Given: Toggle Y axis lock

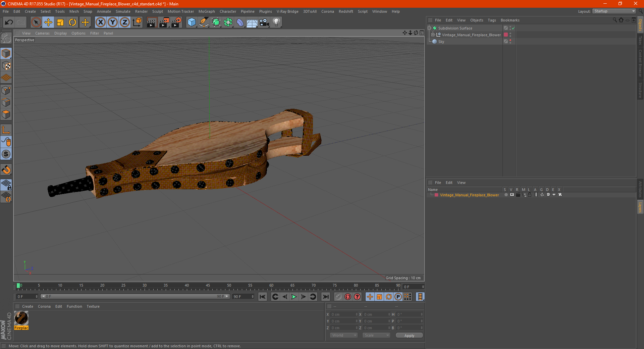Looking at the screenshot, I should pyautogui.click(x=113, y=22).
